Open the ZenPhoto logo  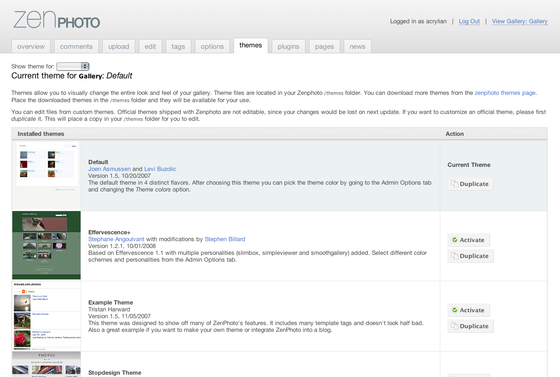(x=56, y=20)
